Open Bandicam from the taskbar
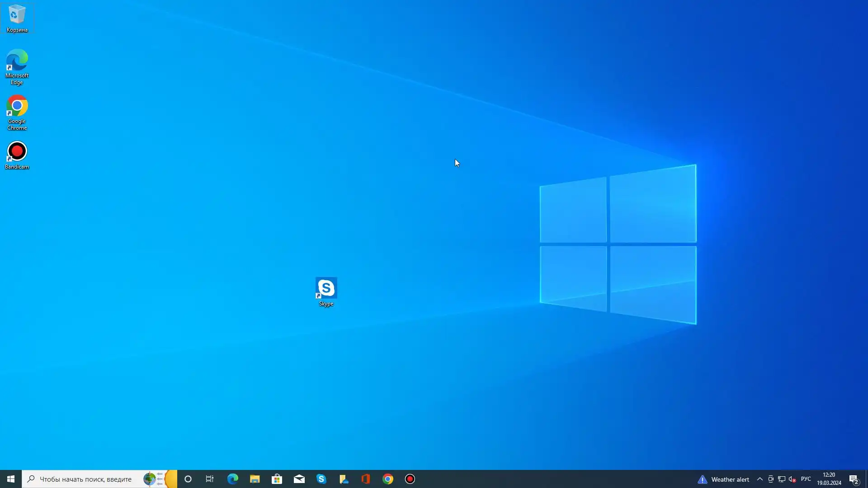 [x=410, y=479]
